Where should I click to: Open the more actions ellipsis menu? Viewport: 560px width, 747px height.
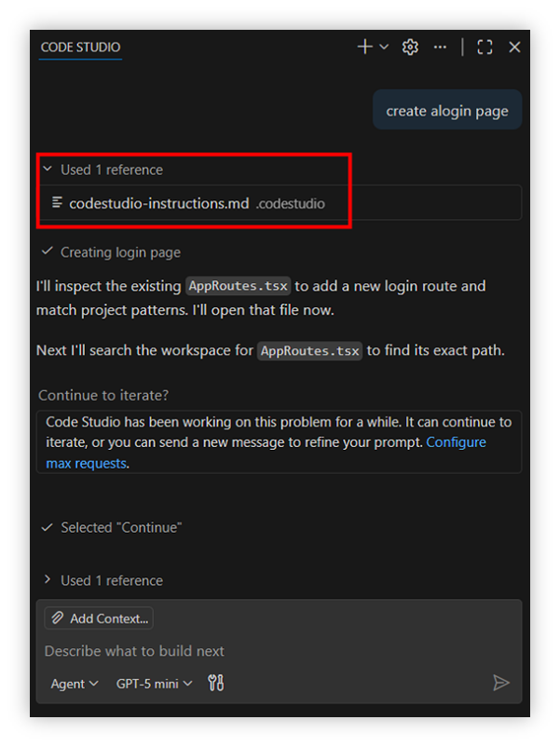tap(440, 47)
